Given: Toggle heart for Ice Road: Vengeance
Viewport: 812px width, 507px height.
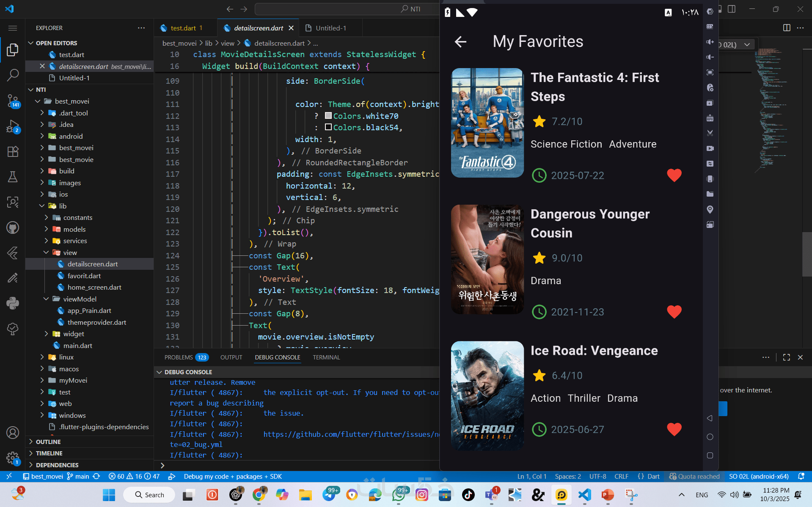Looking at the screenshot, I should pos(674,429).
